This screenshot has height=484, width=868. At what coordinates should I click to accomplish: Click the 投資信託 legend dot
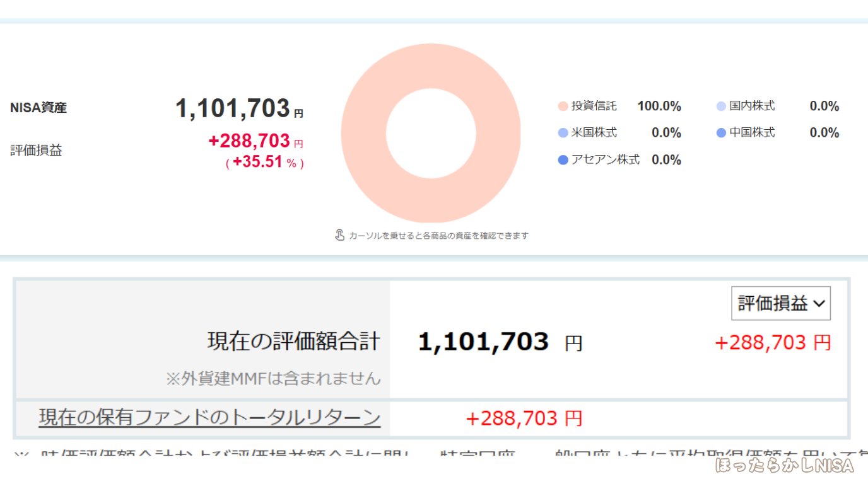pyautogui.click(x=563, y=107)
